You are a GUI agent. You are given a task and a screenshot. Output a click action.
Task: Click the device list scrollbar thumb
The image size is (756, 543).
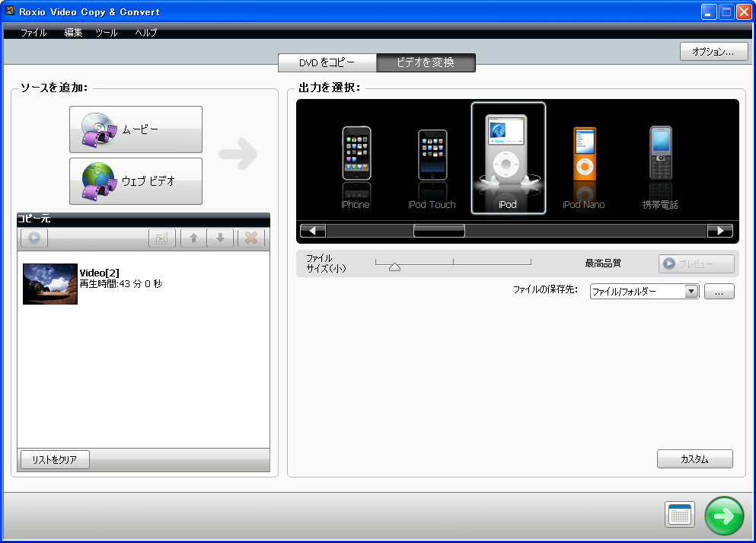439,231
